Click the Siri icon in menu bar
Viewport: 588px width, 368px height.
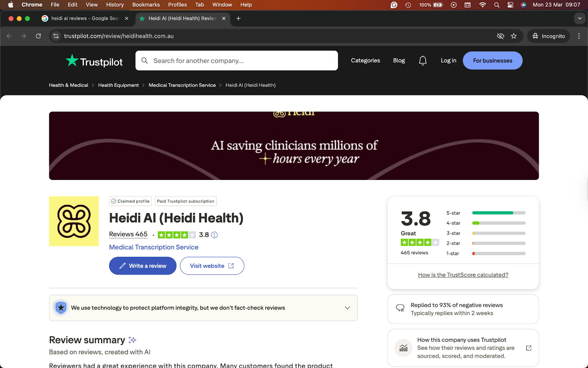(x=523, y=5)
